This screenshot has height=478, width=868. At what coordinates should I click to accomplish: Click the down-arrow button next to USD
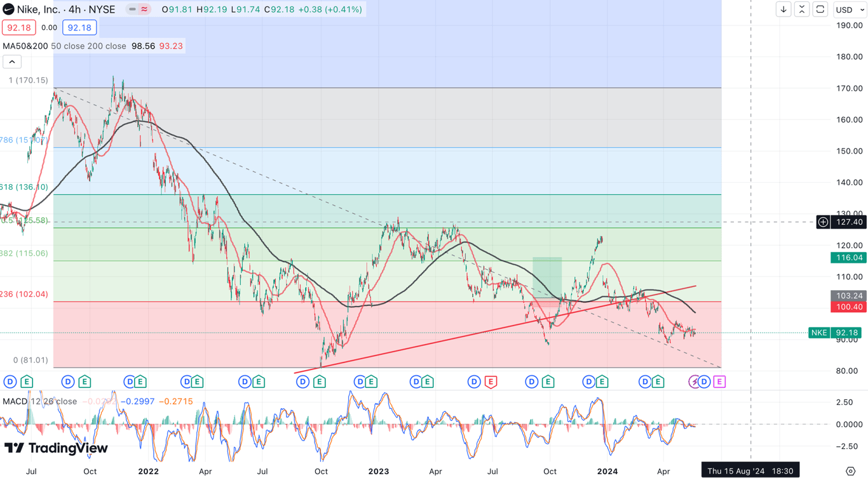click(x=783, y=10)
